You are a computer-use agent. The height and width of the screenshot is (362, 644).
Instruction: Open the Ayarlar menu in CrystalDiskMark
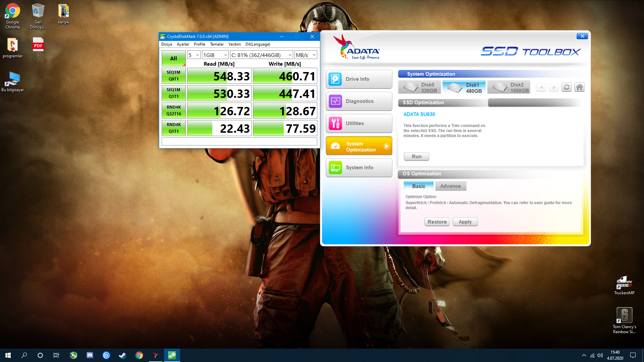point(183,44)
